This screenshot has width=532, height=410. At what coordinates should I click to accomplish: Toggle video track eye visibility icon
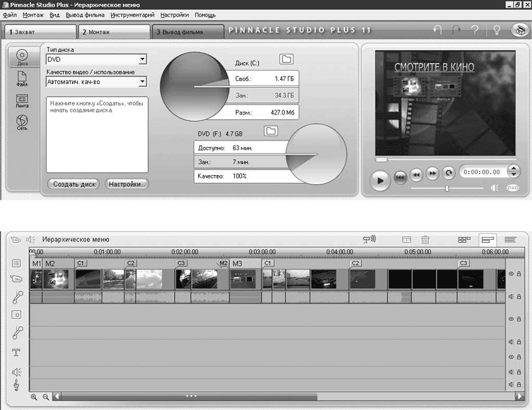(511, 274)
